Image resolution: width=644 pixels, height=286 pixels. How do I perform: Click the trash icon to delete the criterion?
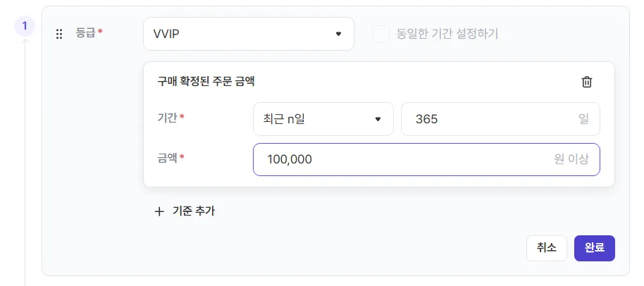[587, 82]
